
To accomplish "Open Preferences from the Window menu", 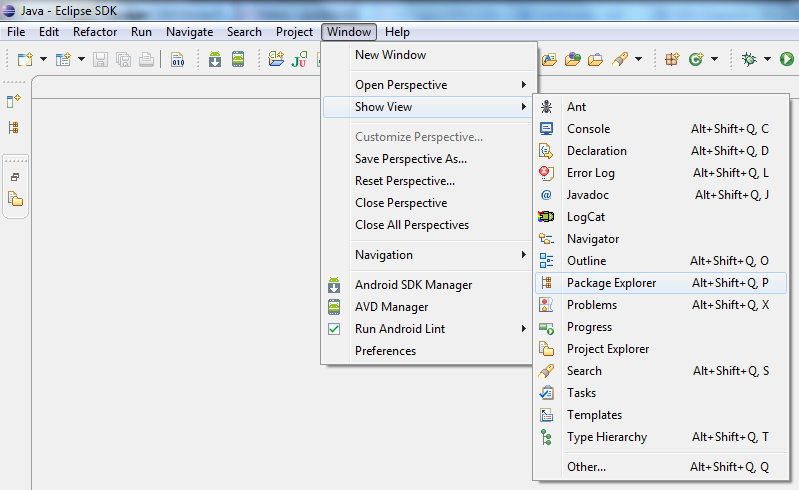I will [429, 350].
